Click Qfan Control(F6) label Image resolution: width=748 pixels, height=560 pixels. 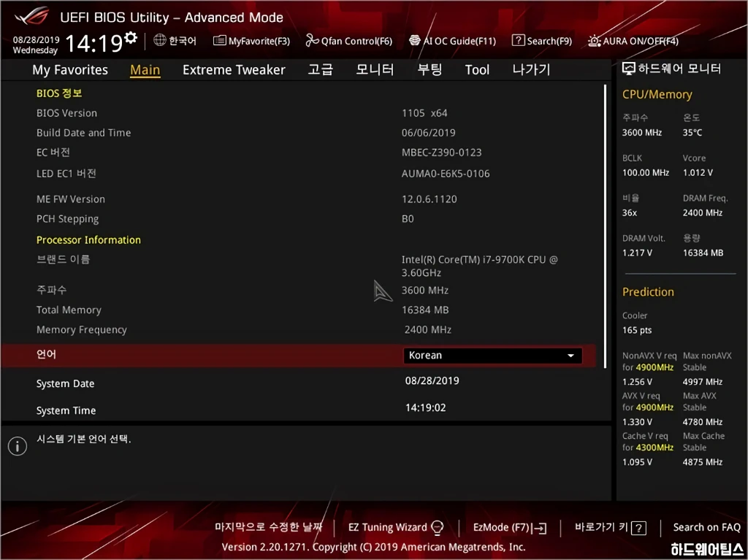356,41
